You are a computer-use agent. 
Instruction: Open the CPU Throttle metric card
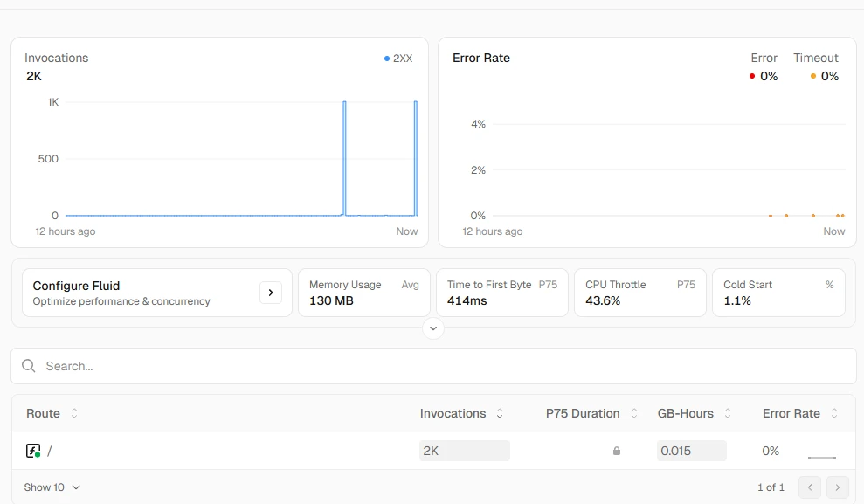pos(640,293)
